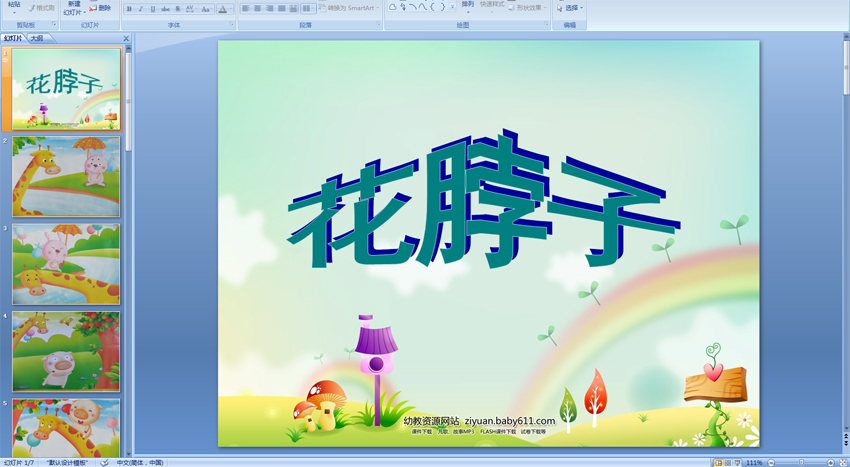Screen dimensions: 850x467
Task: Toggle underline formatting
Action: tap(153, 9)
